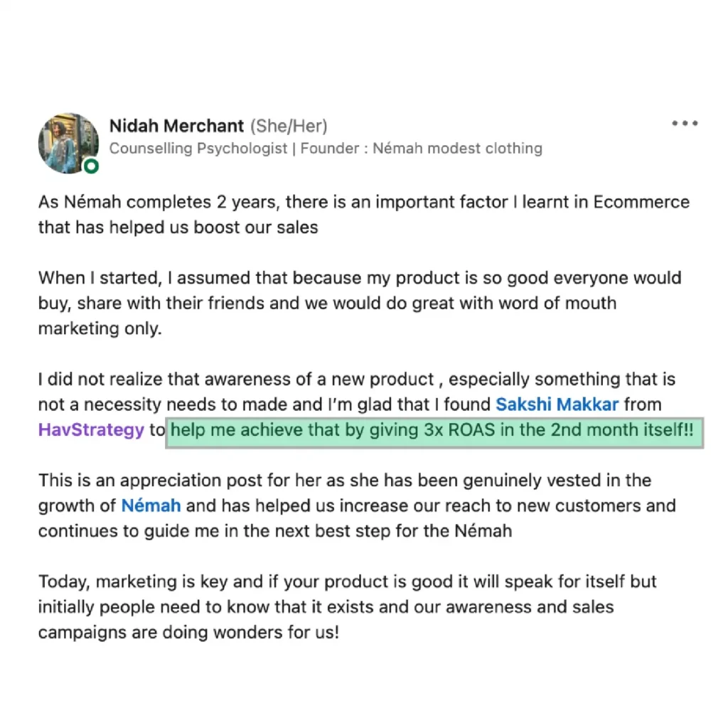Image resolution: width=728 pixels, height=728 pixels.
Task: Open the blue Némah mention link
Action: (x=151, y=505)
